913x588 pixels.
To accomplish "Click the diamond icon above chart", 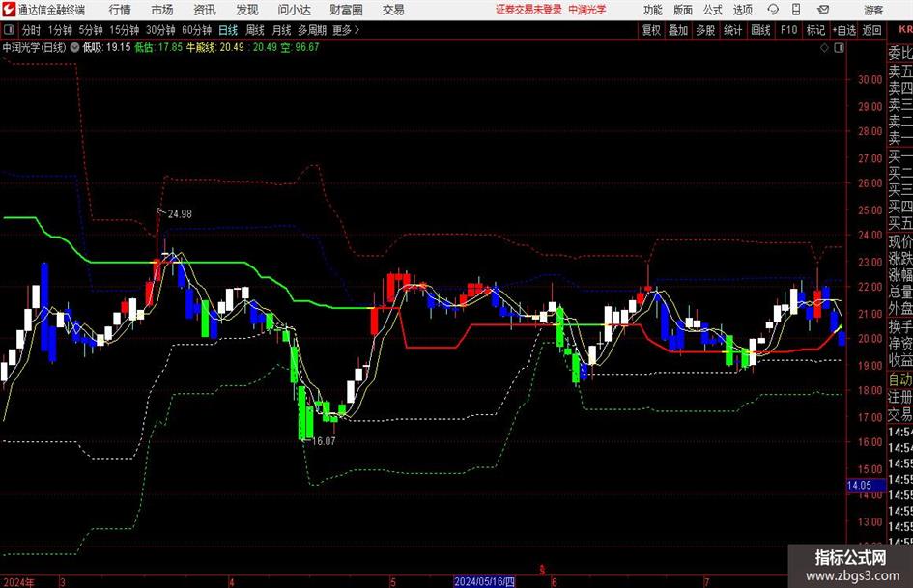I will coord(824,47).
